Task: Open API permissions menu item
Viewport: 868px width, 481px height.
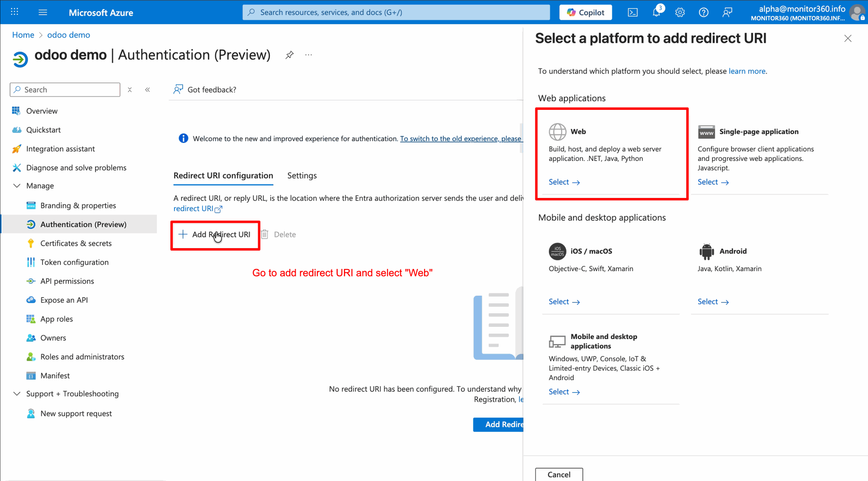Action: click(x=67, y=281)
